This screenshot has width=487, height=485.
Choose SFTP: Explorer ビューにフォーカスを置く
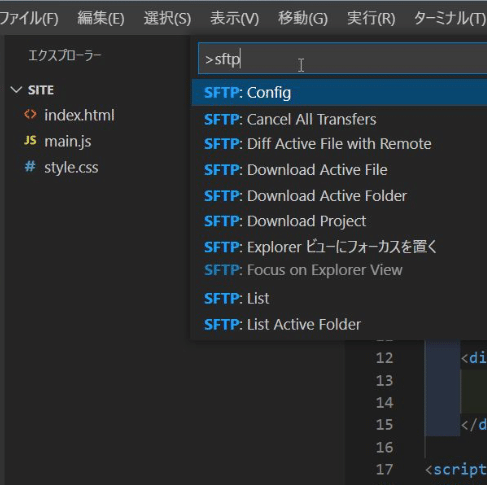coord(339,247)
